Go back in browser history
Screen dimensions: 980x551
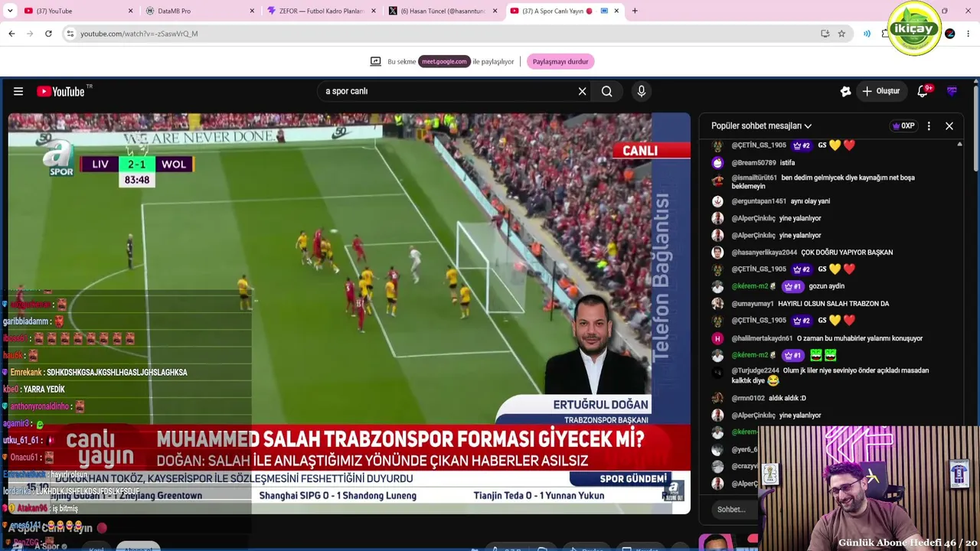tap(11, 34)
